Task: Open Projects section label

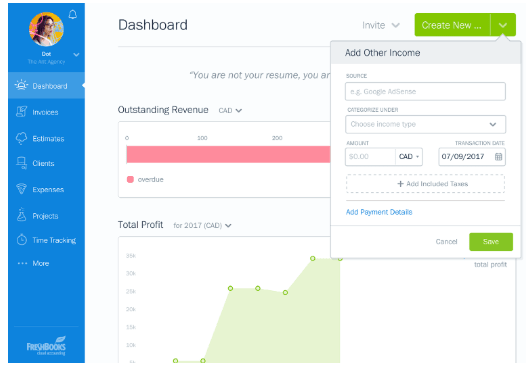Action: pos(45,216)
